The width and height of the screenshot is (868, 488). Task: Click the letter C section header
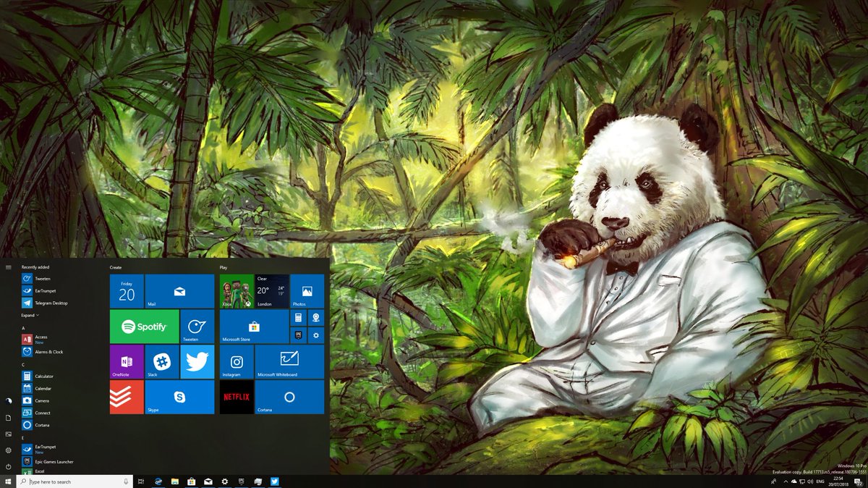point(23,364)
